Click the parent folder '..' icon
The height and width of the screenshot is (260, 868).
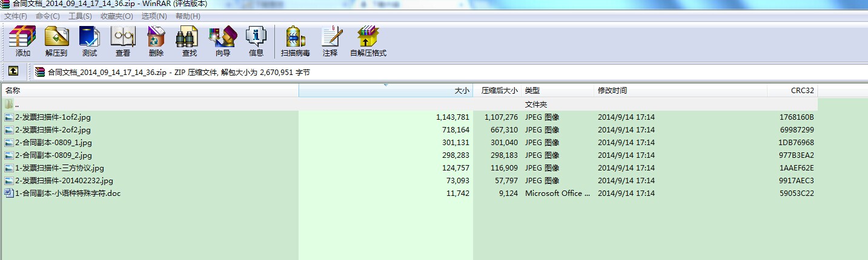click(x=8, y=105)
